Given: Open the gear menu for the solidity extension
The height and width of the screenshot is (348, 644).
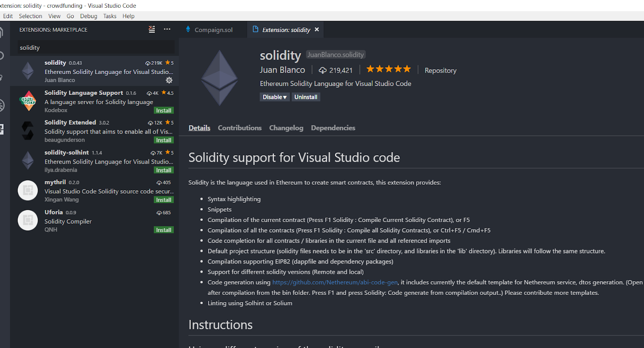Looking at the screenshot, I should coord(169,80).
